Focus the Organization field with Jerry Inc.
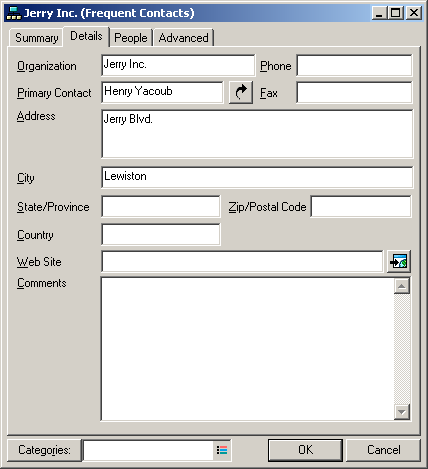428x469 pixels. coord(178,65)
